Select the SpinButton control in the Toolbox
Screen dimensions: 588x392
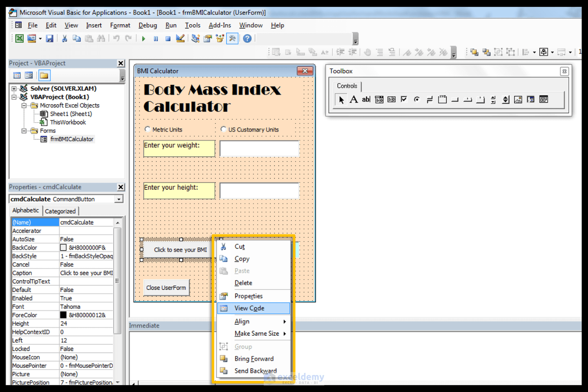tap(506, 99)
